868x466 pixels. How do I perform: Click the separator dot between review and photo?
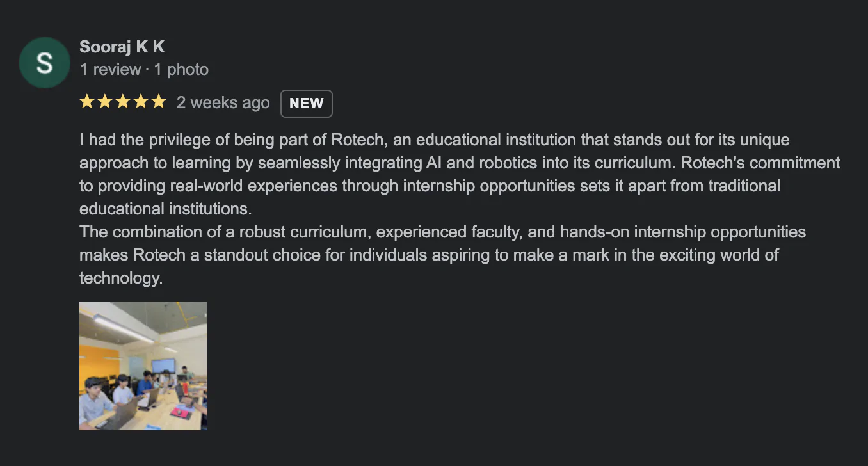(148, 69)
